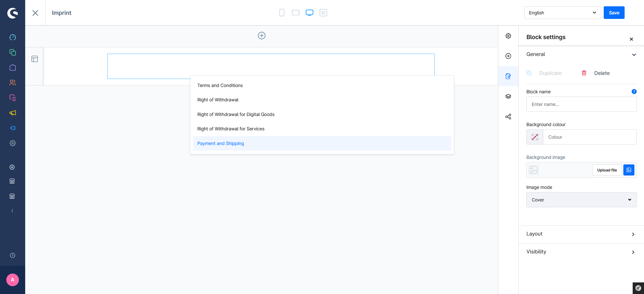Viewport: 644px width, 294px height.
Task: Switch to form view mode icon
Action: [x=323, y=13]
